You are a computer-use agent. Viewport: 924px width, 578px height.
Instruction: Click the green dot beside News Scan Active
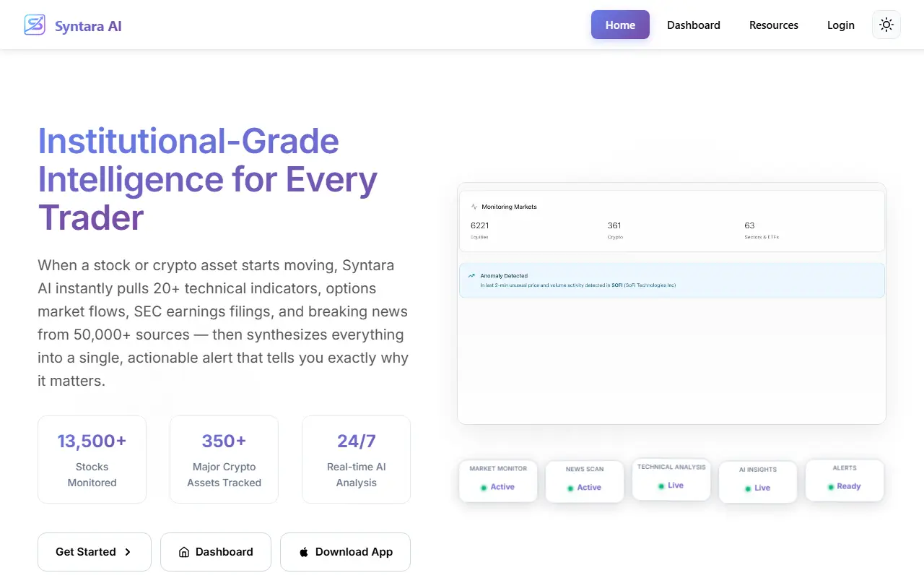click(570, 488)
